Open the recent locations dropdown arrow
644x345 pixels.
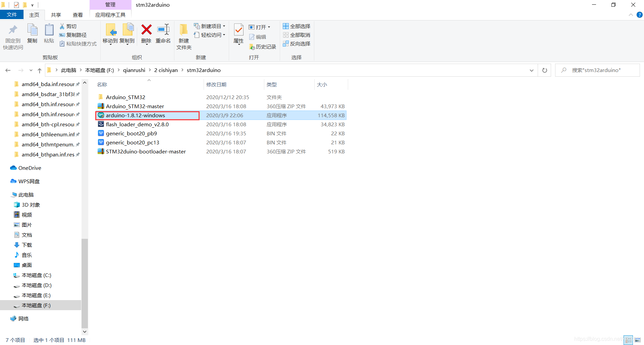coord(31,70)
